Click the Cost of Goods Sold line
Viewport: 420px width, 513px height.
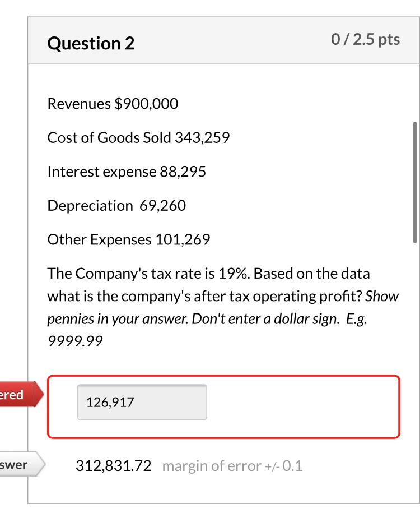pyautogui.click(x=139, y=137)
